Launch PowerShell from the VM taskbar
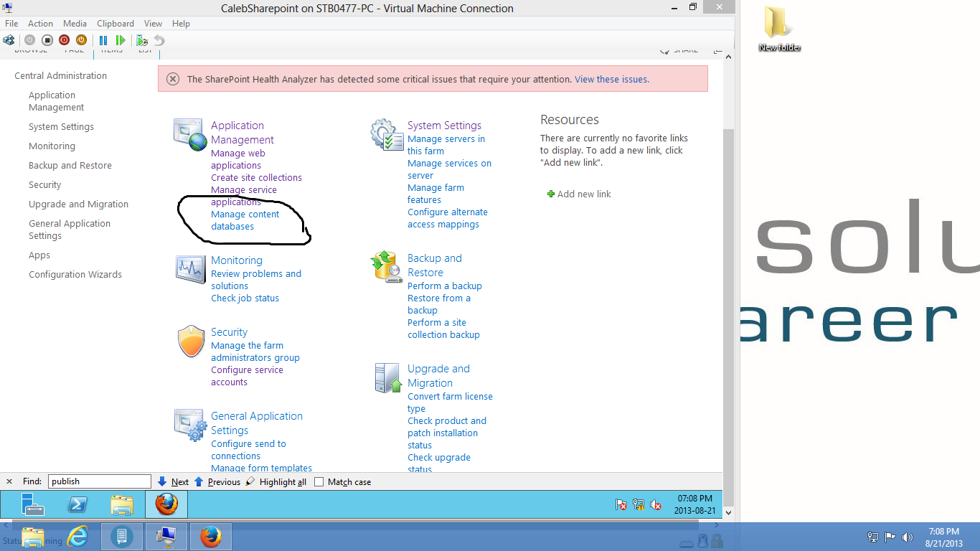980x551 pixels. click(77, 504)
